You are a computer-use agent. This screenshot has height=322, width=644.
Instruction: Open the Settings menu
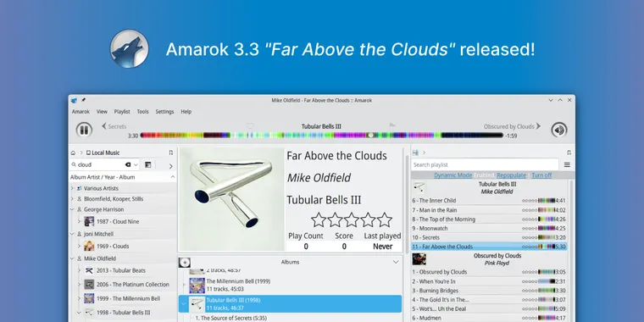click(x=164, y=112)
